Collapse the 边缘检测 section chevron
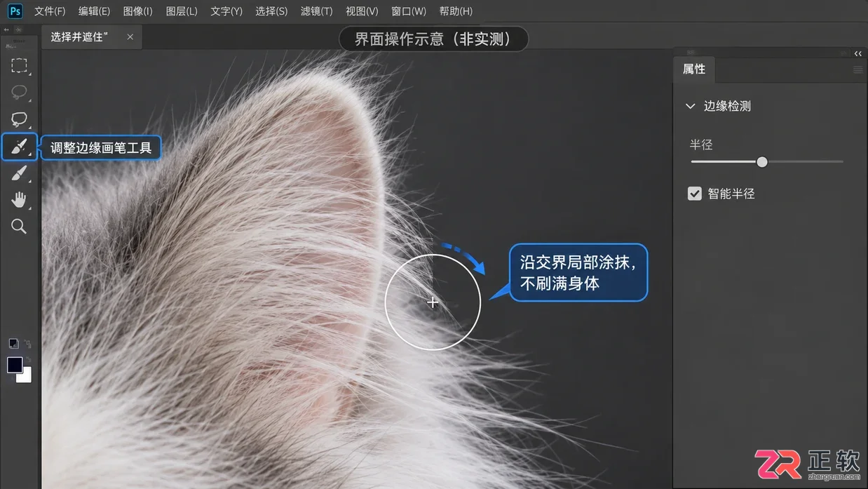Viewport: 868px width, 489px height. coord(690,107)
